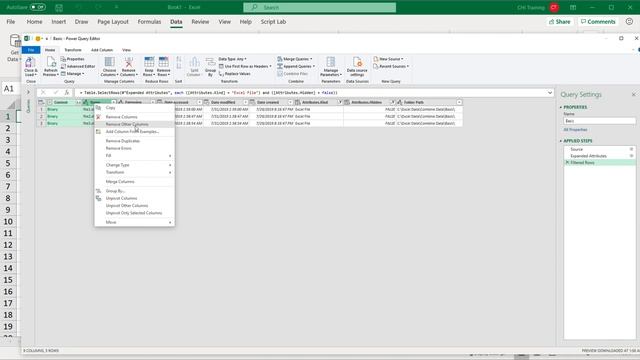Expand the formula bar dropdown arrow
The image size is (640, 360).
[550, 93]
